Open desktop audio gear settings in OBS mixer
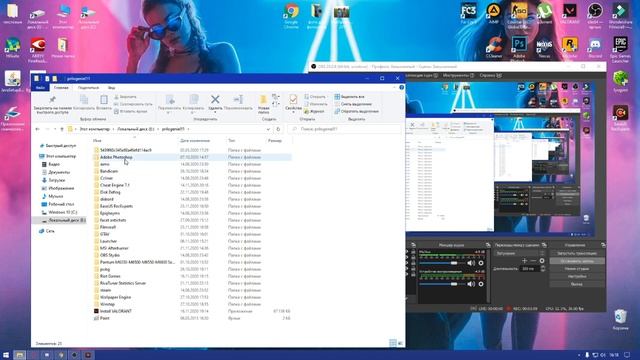 tap(481, 284)
